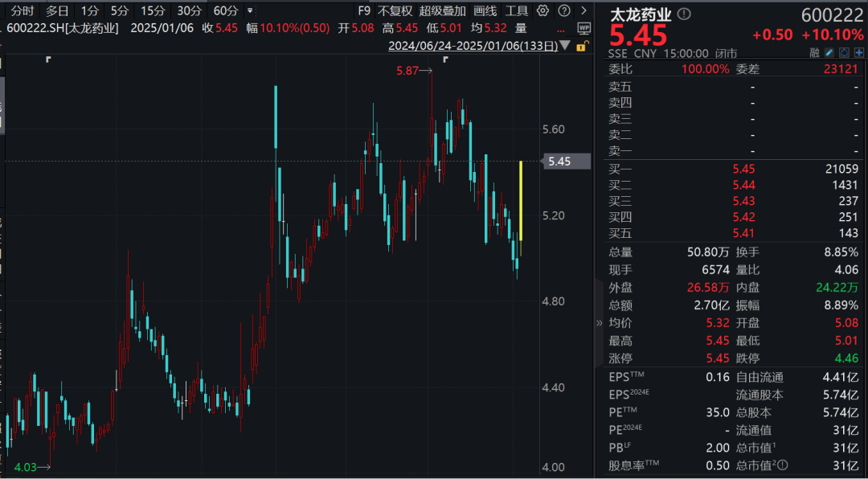868x479 pixels.
Task: Collapse the quote panel with the » handle
Action: point(599,323)
